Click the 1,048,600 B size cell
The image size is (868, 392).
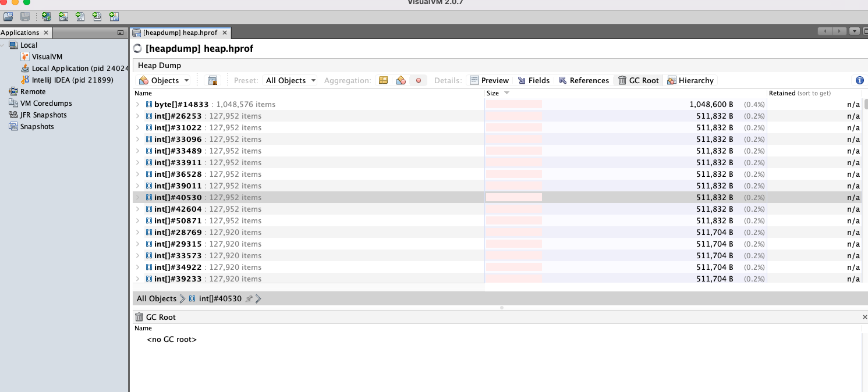click(711, 104)
